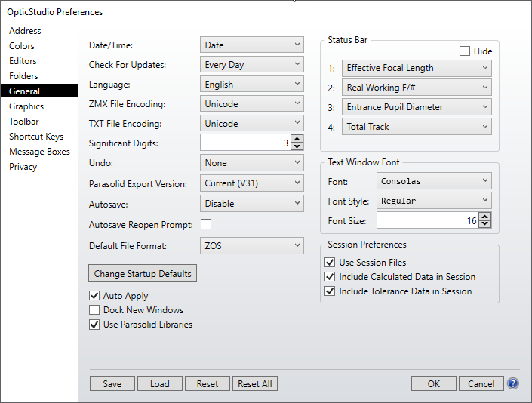Open the Shortcut Keys preferences page

[36, 137]
